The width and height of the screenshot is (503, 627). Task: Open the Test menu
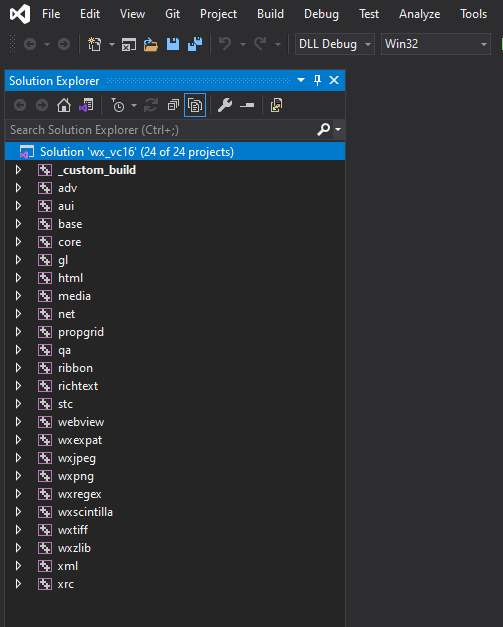click(x=369, y=14)
